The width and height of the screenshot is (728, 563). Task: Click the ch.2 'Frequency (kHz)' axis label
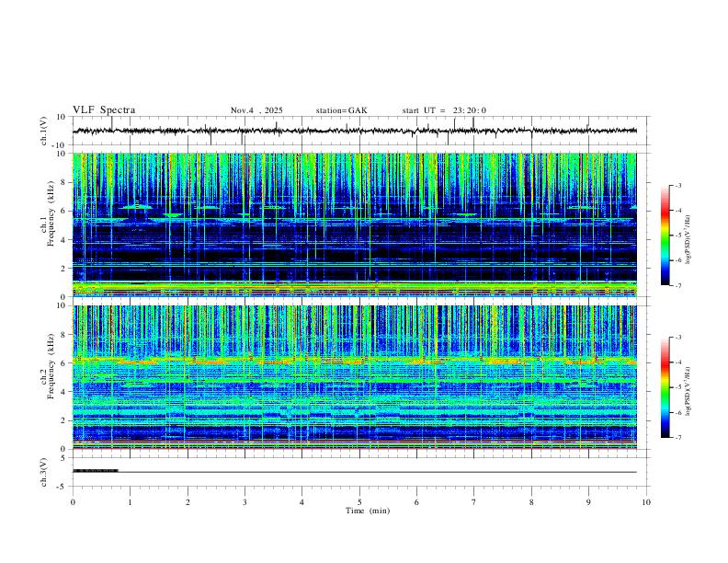point(51,366)
